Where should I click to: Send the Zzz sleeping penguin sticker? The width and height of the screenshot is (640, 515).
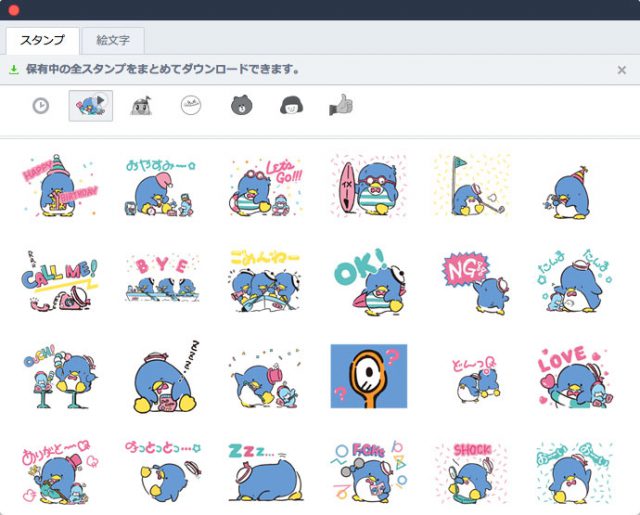(x=266, y=473)
